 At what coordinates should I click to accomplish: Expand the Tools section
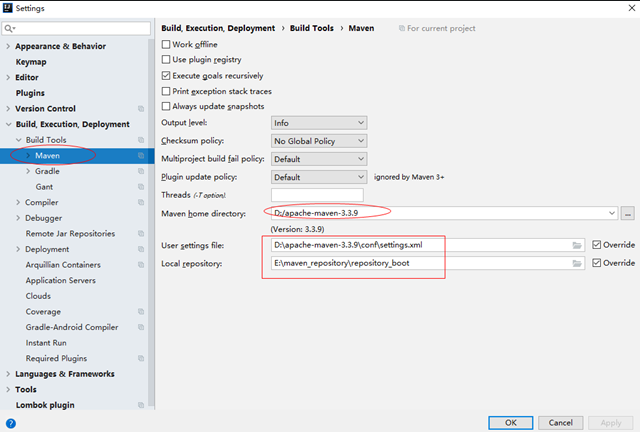(x=8, y=390)
